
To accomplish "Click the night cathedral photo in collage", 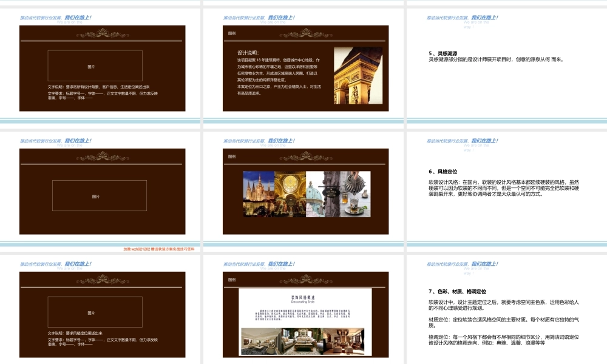I will (x=259, y=194).
